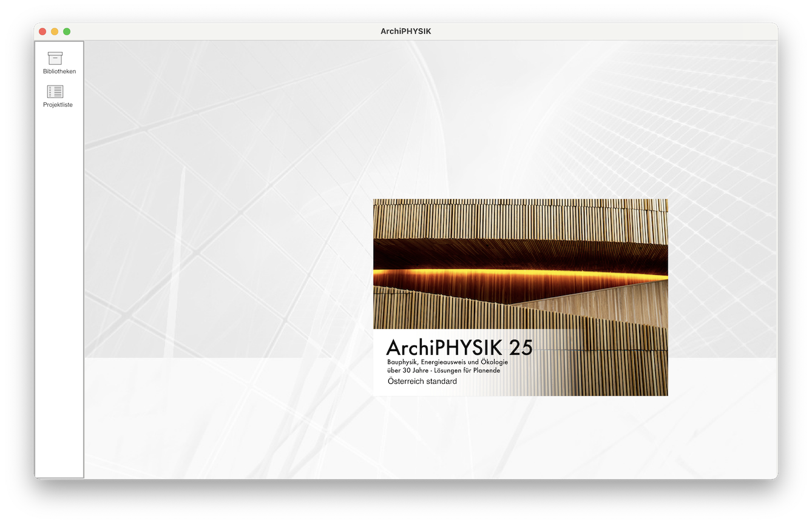Click the ArchiPHYSIK 25 splash image
The image size is (812, 524).
click(521, 297)
